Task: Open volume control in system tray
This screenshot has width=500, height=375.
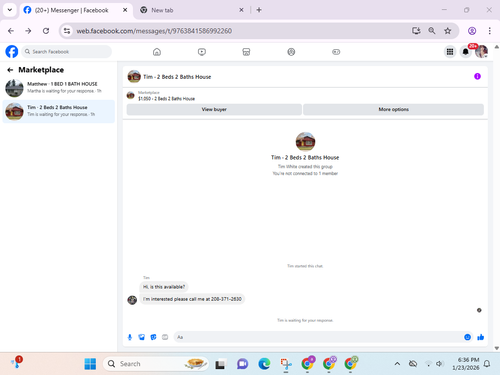Action: click(x=439, y=364)
